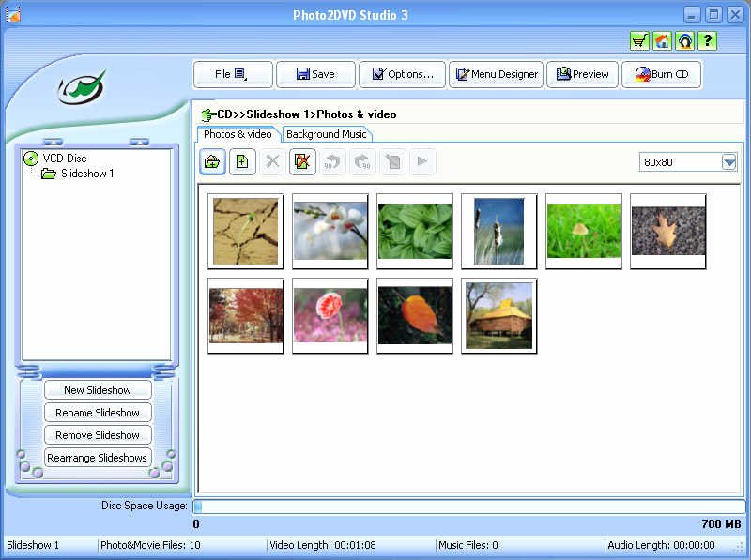Click the Disc Space Usage progress bar

click(x=468, y=507)
